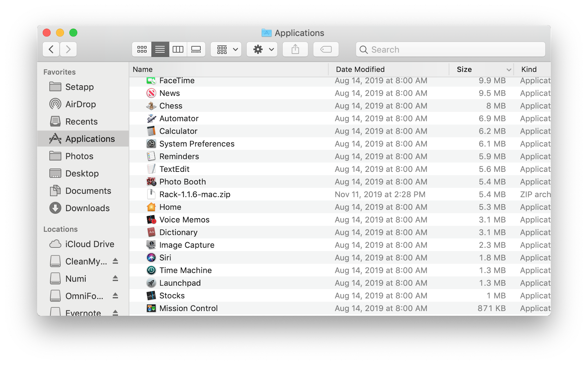Select the Voice Memos app icon
The height and width of the screenshot is (365, 588).
(x=151, y=220)
